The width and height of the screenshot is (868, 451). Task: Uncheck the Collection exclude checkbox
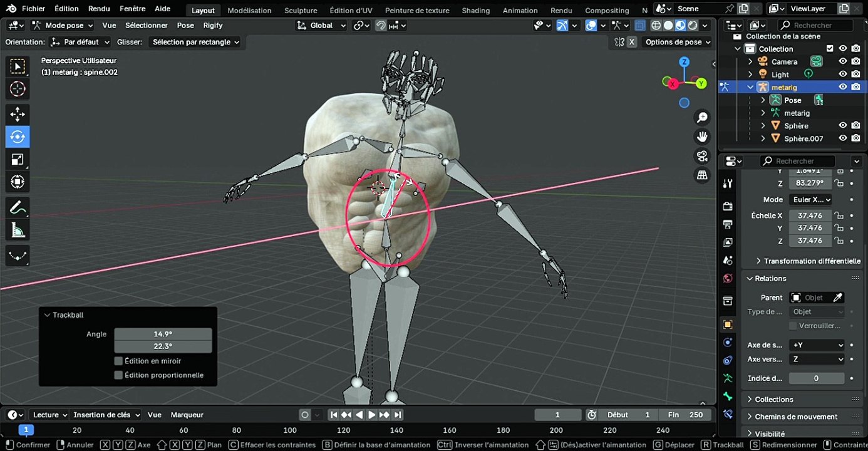(x=830, y=48)
